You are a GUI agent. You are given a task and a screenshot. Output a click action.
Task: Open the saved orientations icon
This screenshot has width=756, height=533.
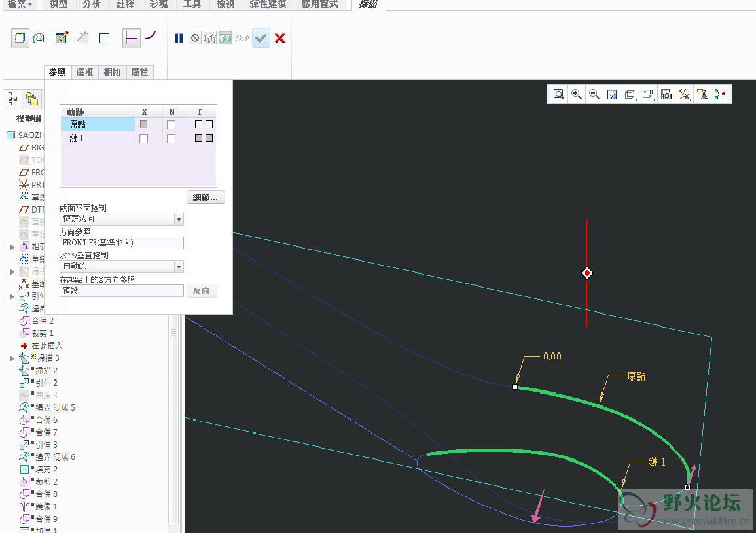pyautogui.click(x=648, y=94)
